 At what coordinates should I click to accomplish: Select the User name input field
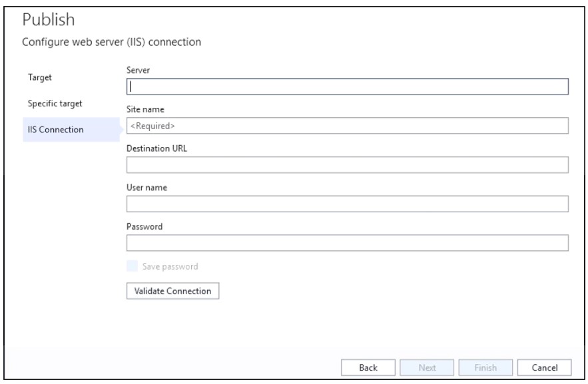[x=346, y=204]
